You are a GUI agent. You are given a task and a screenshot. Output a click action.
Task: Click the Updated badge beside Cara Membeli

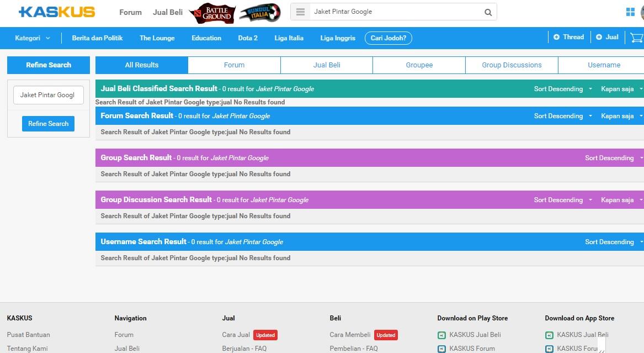tap(386, 335)
